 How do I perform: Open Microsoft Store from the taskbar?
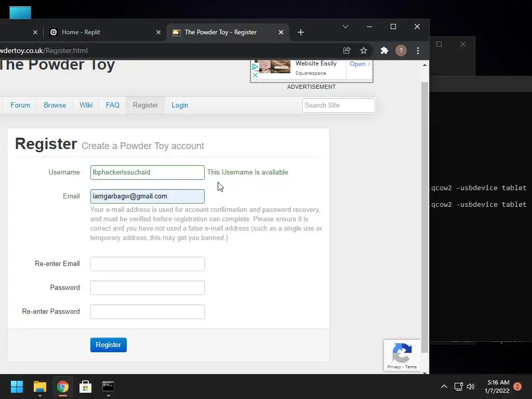[86, 387]
